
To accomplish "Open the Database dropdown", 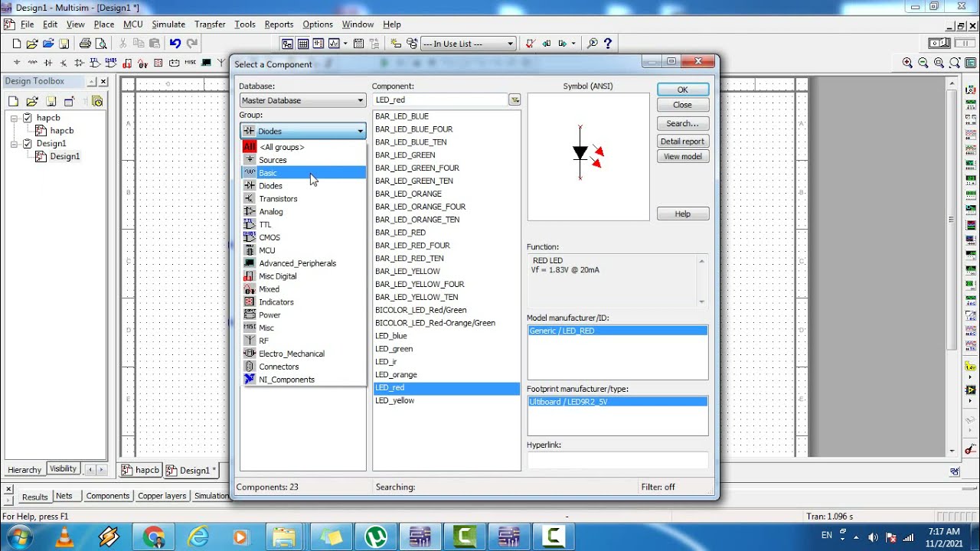I will tap(302, 100).
